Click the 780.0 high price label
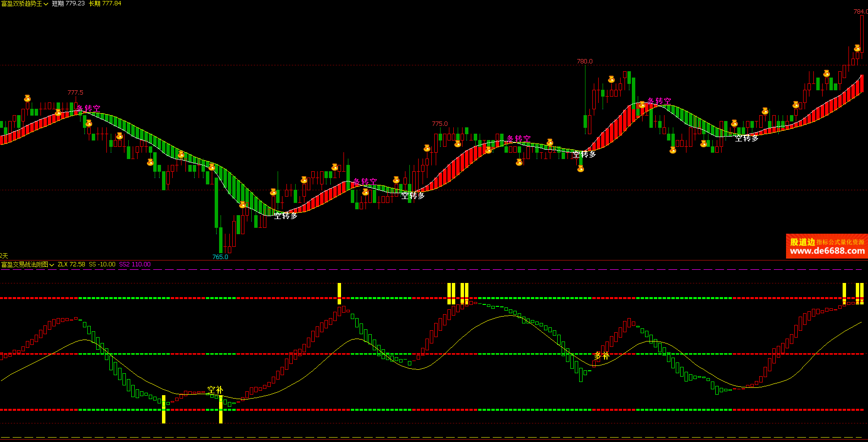 tap(585, 61)
